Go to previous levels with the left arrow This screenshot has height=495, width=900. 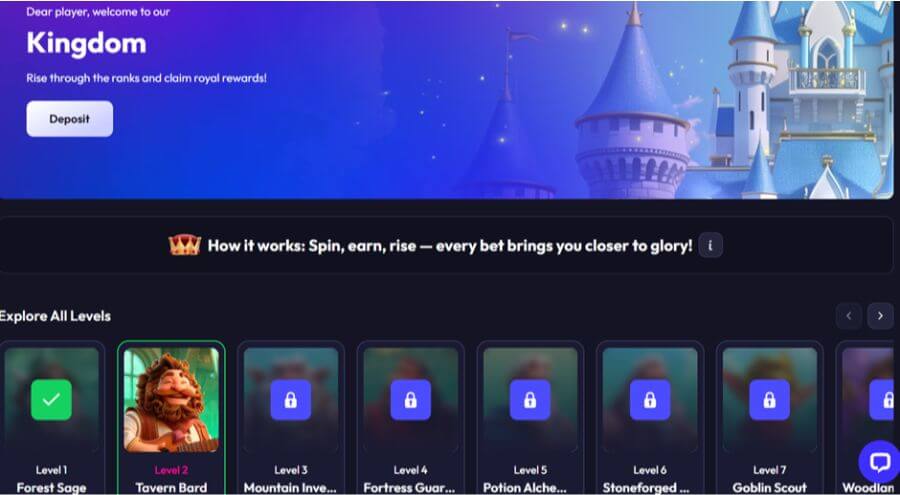(848, 316)
